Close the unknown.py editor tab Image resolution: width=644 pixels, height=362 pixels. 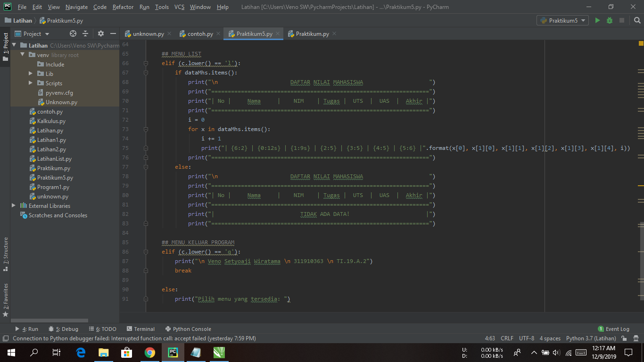tap(169, 33)
